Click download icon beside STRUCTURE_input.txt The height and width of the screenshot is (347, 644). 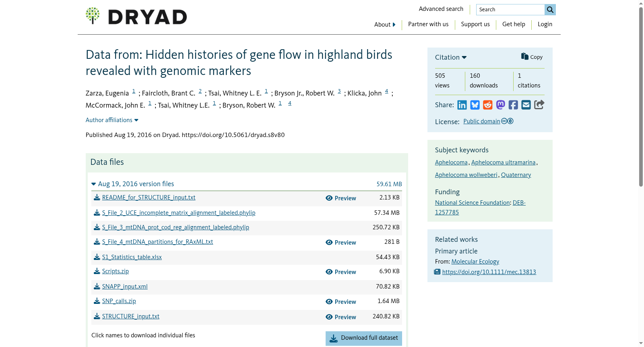point(97,316)
